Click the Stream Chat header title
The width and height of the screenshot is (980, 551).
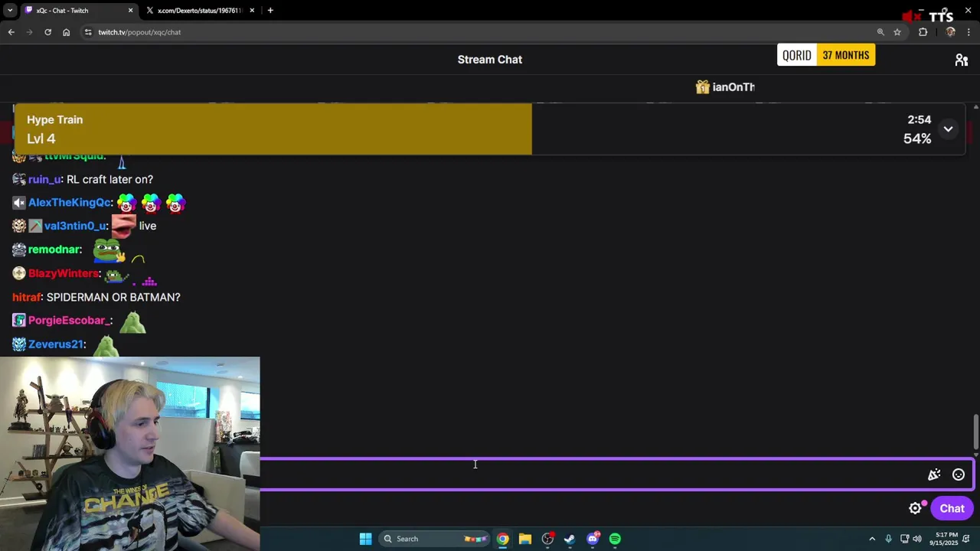490,60
